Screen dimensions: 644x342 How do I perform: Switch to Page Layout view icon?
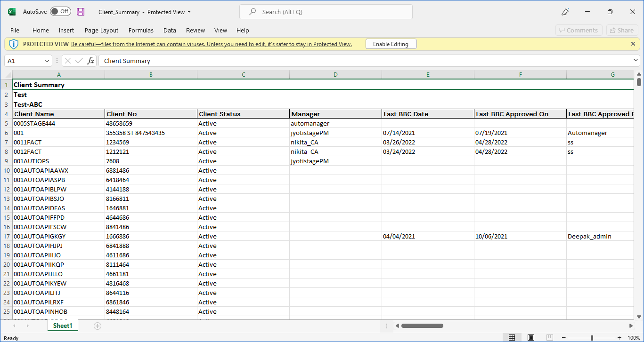(530, 338)
